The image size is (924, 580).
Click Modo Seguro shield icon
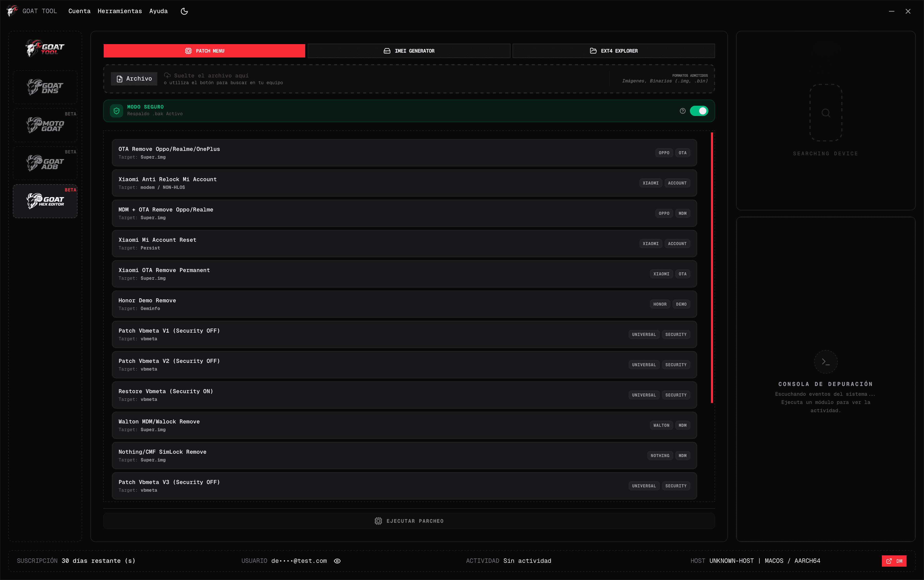117,111
